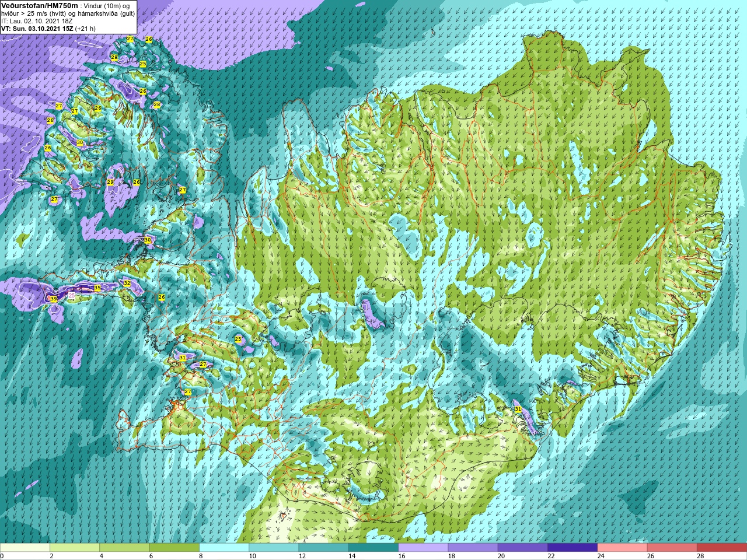This screenshot has width=747, height=560.
Task: Click the legend scale label '4'
Action: (102, 556)
